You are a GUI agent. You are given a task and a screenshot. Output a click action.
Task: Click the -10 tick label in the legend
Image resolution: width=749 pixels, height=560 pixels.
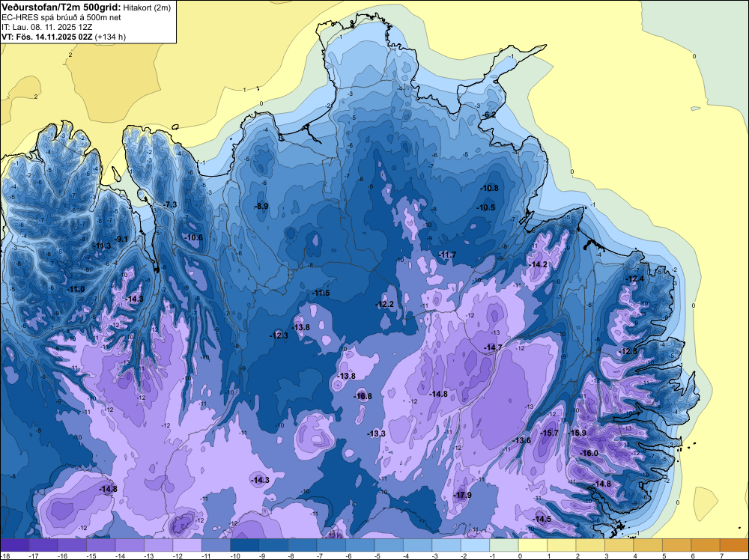pos(234,556)
